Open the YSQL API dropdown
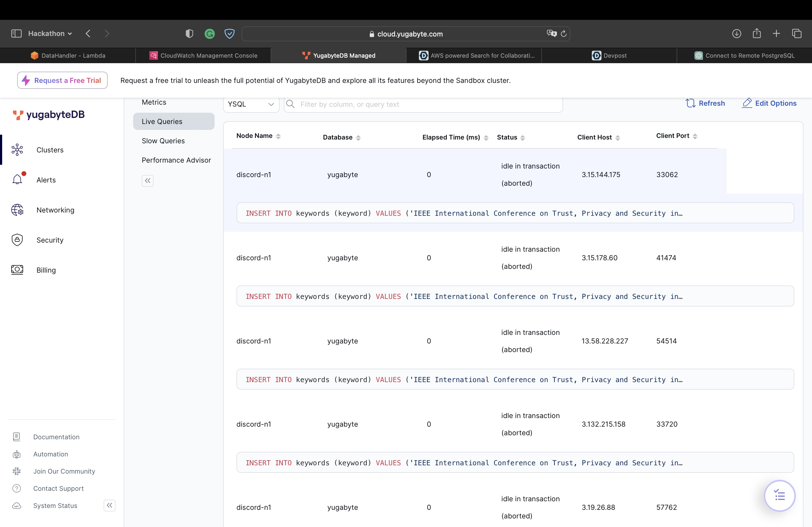Screen dimensions: 812x527 coord(251,104)
